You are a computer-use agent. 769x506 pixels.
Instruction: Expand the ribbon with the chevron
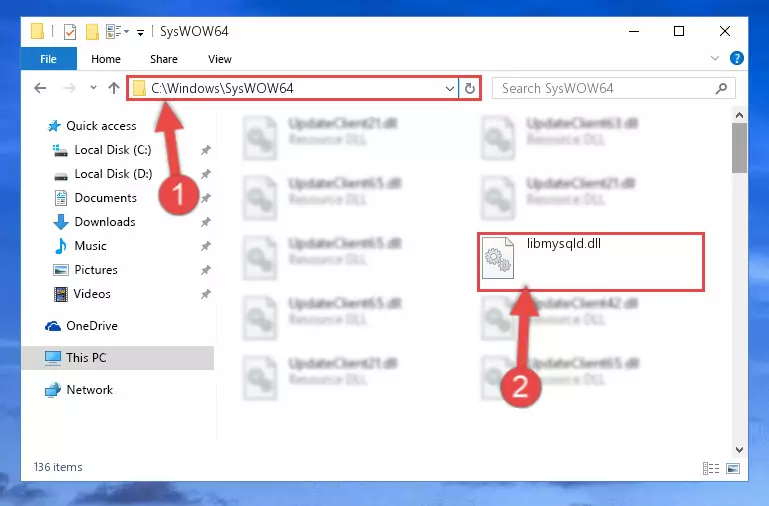tap(715, 58)
